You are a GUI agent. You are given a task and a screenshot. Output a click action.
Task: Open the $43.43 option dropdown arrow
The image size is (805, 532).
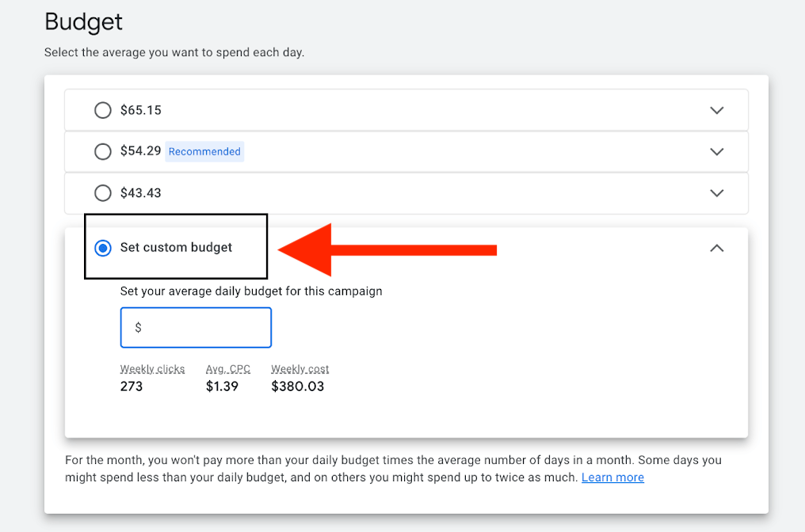716,192
